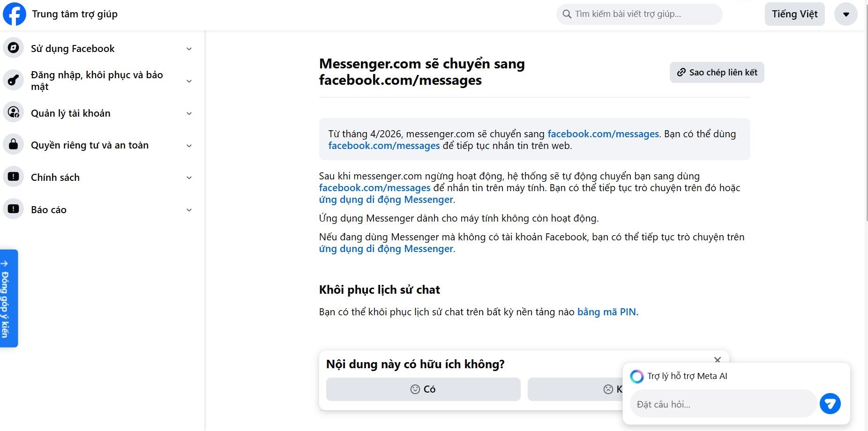
Task: Click the key icon for Đăng nhập section
Action: click(14, 80)
